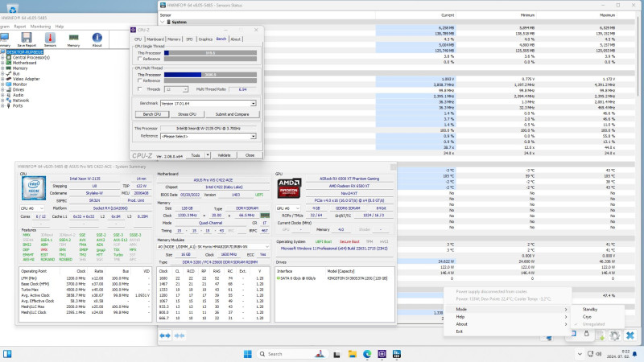Expand Network tree node
The image size is (644, 362).
pyautogui.click(x=2, y=100)
